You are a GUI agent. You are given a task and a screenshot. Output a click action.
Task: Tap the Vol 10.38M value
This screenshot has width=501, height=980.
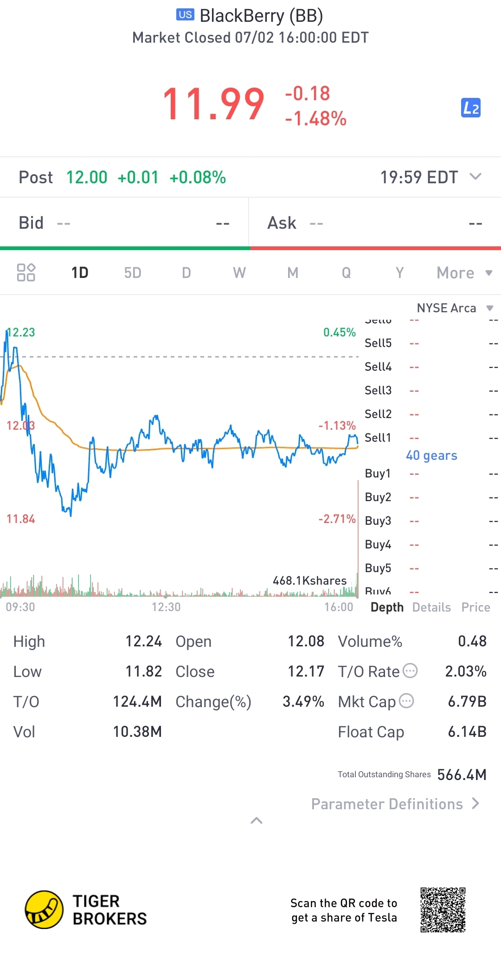[138, 732]
